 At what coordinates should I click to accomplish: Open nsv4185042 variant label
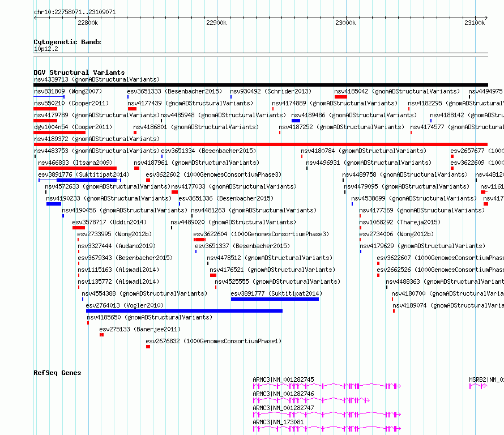tap(397, 91)
